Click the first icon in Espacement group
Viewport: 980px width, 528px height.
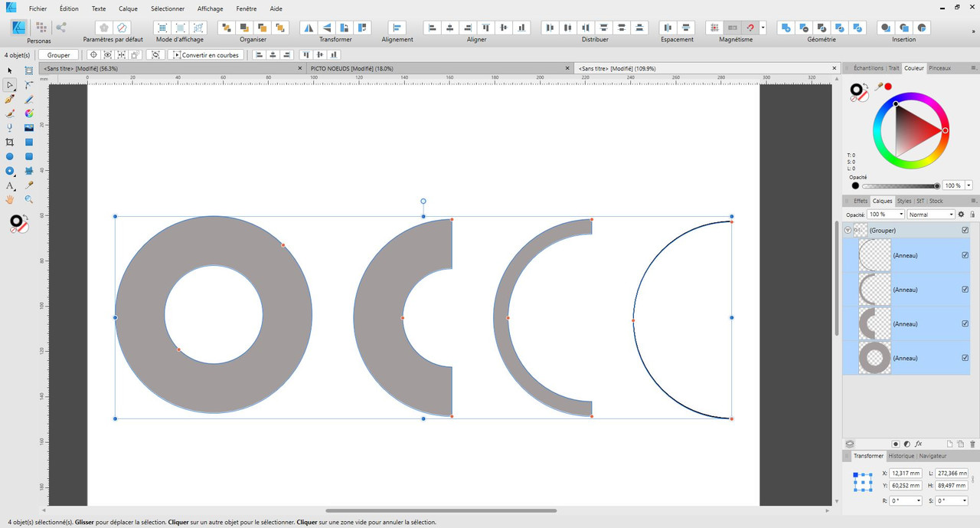click(x=668, y=28)
